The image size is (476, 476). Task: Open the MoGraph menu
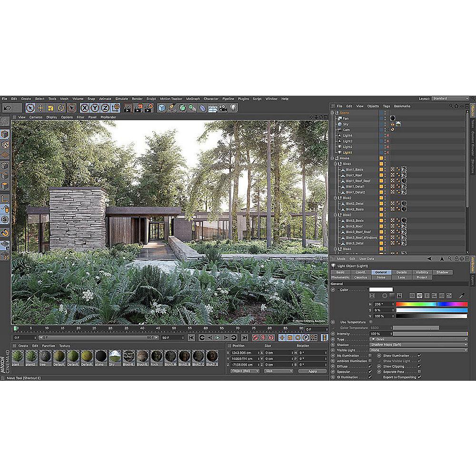pyautogui.click(x=193, y=99)
